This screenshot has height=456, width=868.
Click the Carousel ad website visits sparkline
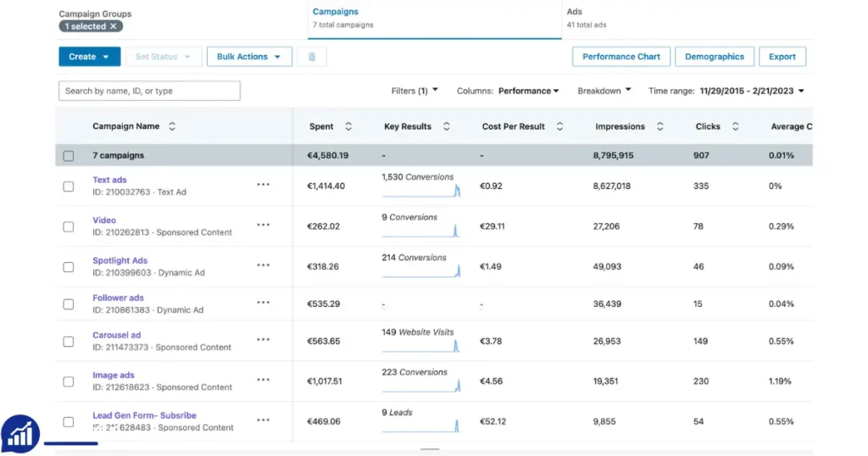tap(421, 347)
